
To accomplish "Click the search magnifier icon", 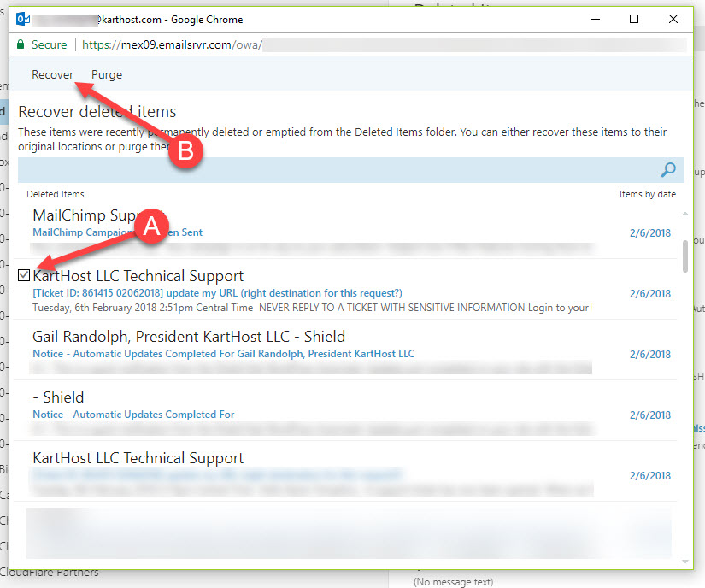I will tap(668, 169).
